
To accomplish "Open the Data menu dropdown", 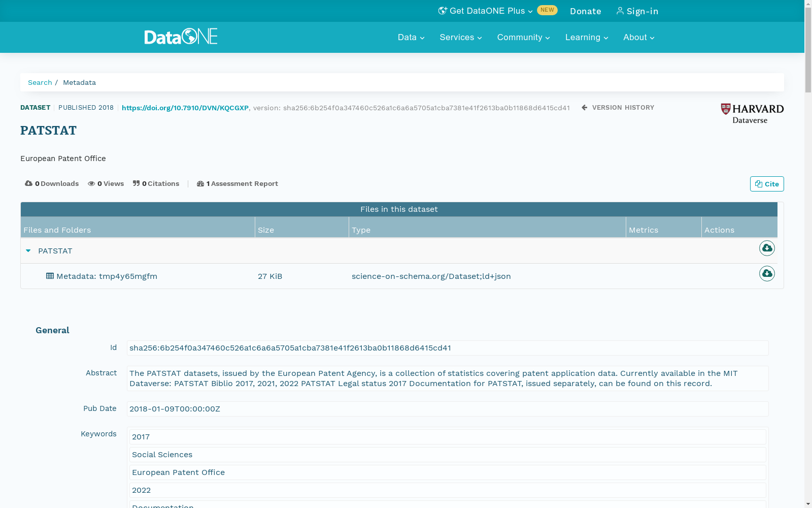I will pyautogui.click(x=411, y=37).
